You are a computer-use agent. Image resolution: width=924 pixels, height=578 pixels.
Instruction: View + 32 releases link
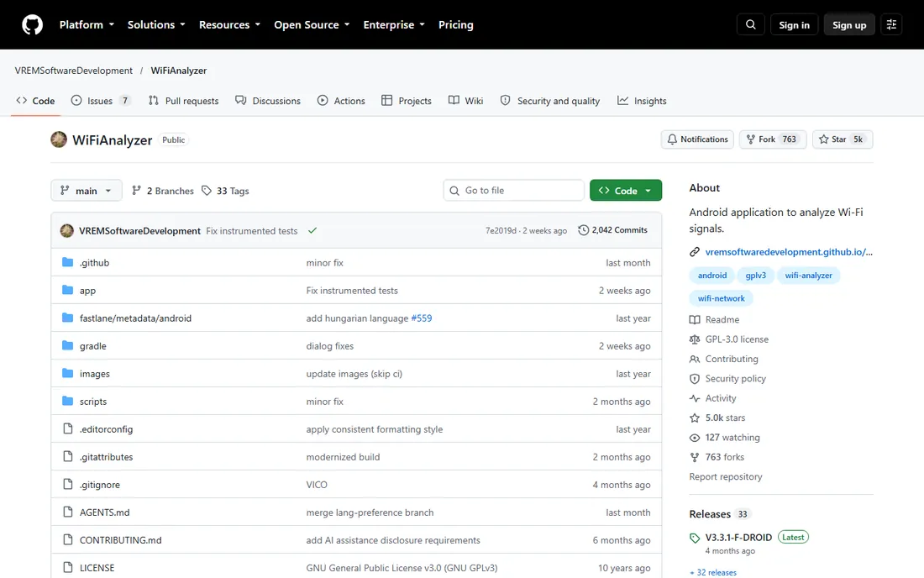pyautogui.click(x=713, y=572)
